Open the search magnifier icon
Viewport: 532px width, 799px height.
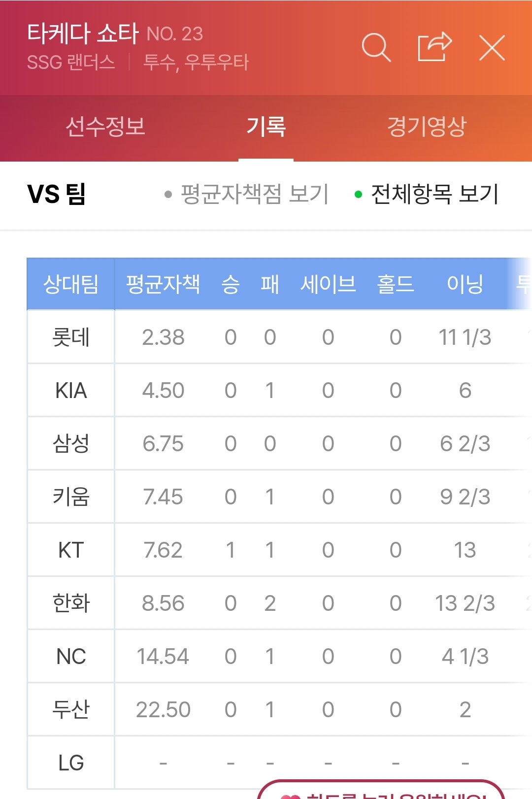point(376,47)
